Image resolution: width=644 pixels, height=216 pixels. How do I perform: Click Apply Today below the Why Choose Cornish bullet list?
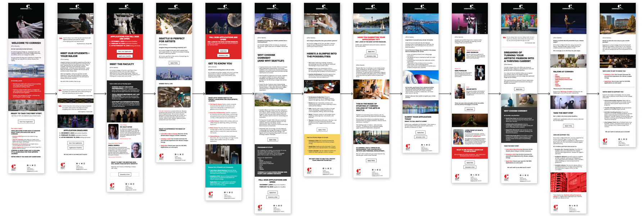tap(273, 140)
